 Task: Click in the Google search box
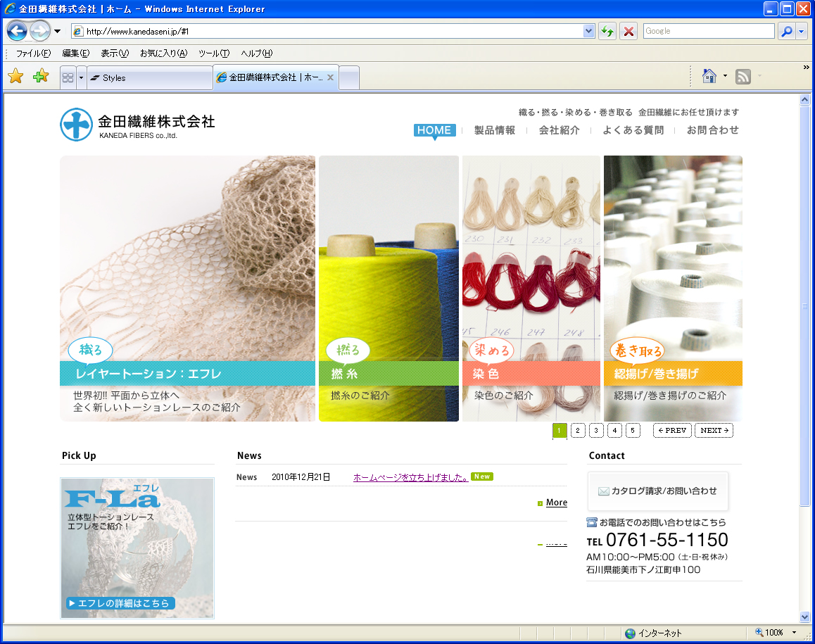tap(708, 31)
